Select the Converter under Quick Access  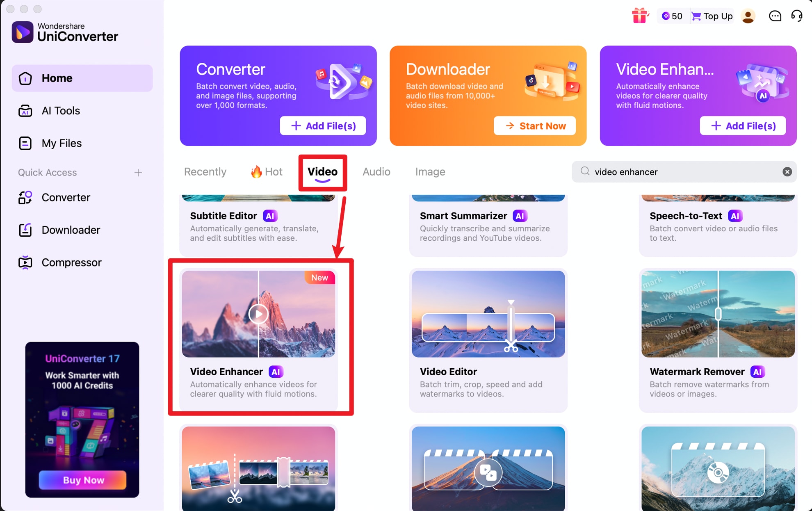click(66, 197)
